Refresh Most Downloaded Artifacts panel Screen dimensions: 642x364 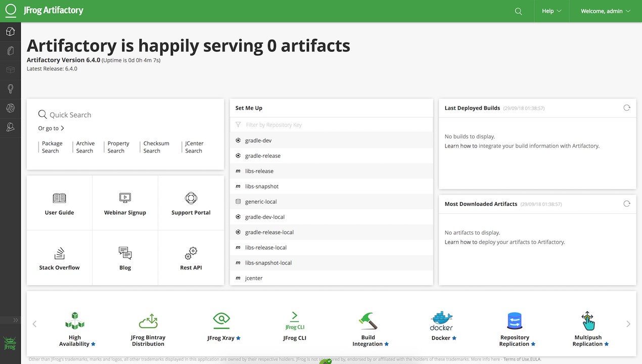click(x=627, y=204)
